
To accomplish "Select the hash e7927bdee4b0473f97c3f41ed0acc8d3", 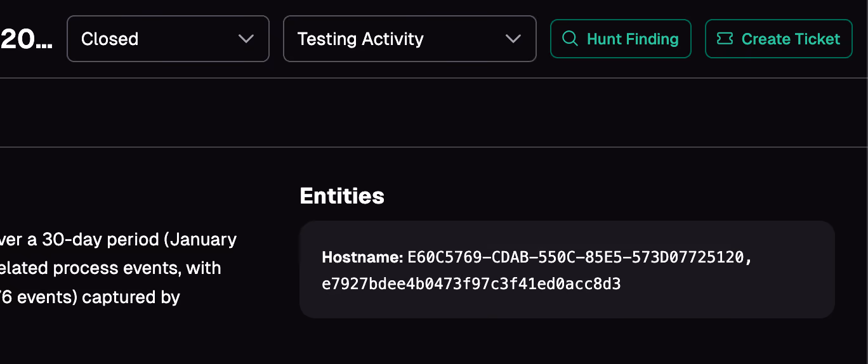I will pos(471,284).
